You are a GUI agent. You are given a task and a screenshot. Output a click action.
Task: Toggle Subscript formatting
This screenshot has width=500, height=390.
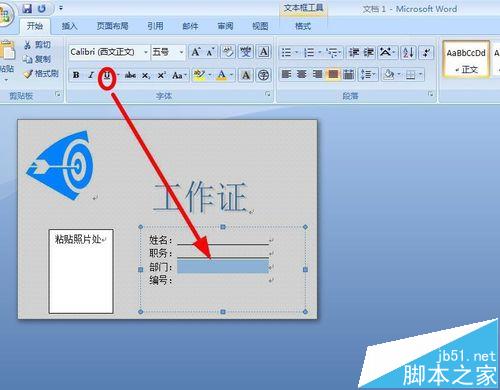coord(146,75)
